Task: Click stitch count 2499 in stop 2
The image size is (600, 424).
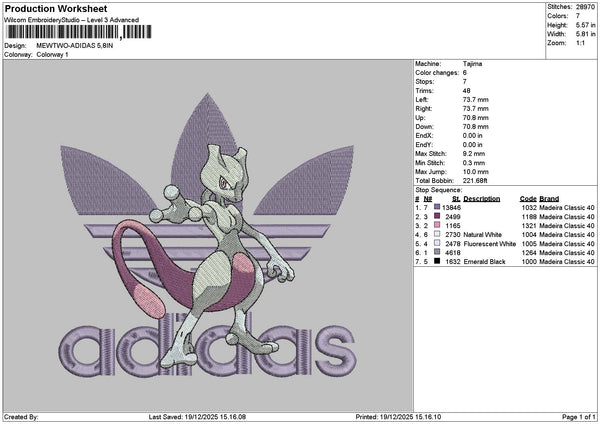Action: [453, 217]
